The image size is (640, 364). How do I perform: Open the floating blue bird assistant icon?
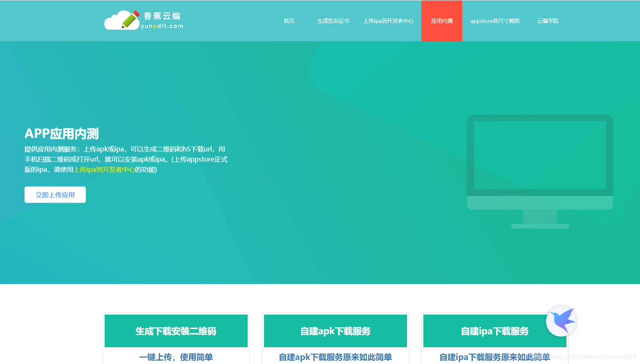(561, 322)
